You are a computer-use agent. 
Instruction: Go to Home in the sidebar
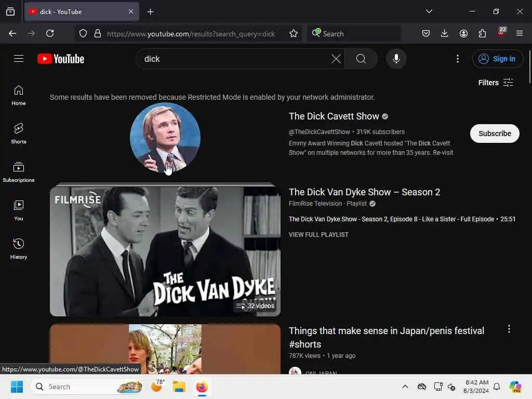tap(19, 96)
